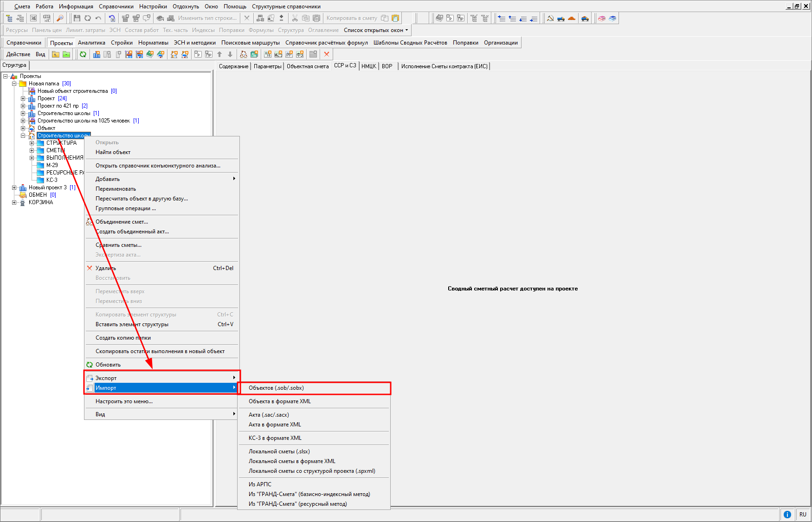This screenshot has height=522, width=812.
Task: Open Экспорт submenu in context menu
Action: pyautogui.click(x=106, y=378)
